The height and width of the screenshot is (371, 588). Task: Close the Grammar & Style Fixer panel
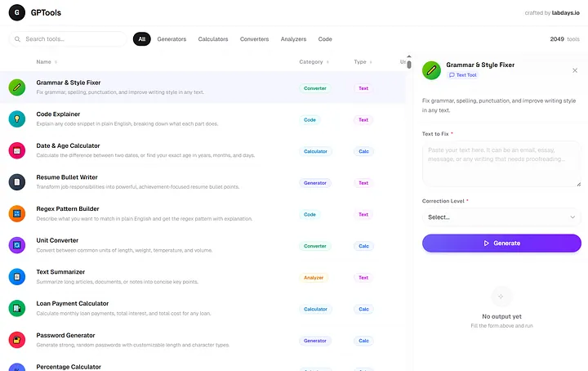(x=575, y=70)
